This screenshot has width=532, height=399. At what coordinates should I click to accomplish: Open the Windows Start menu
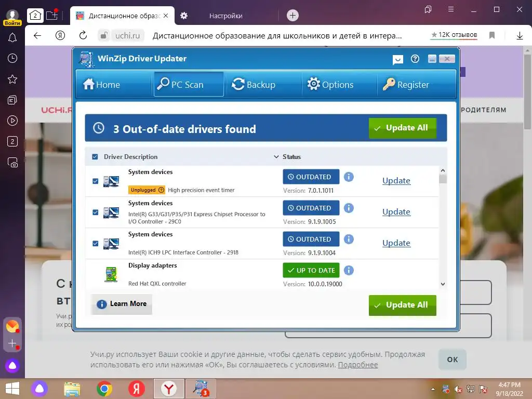tap(12, 389)
